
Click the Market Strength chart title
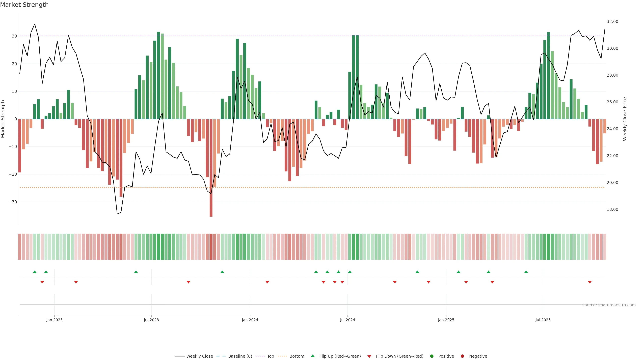coord(24,5)
